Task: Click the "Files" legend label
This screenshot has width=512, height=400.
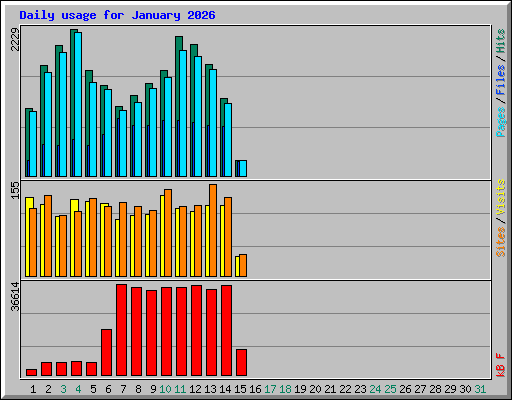Action: (x=501, y=80)
